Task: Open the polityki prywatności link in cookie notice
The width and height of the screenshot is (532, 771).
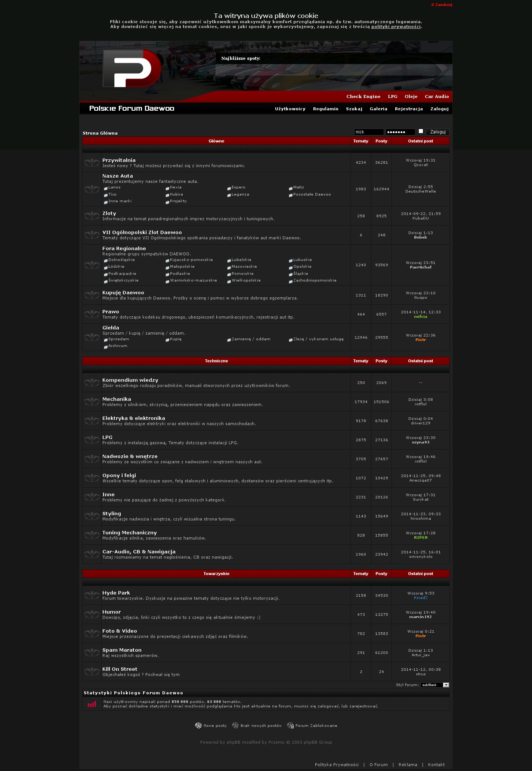Action: [396, 27]
